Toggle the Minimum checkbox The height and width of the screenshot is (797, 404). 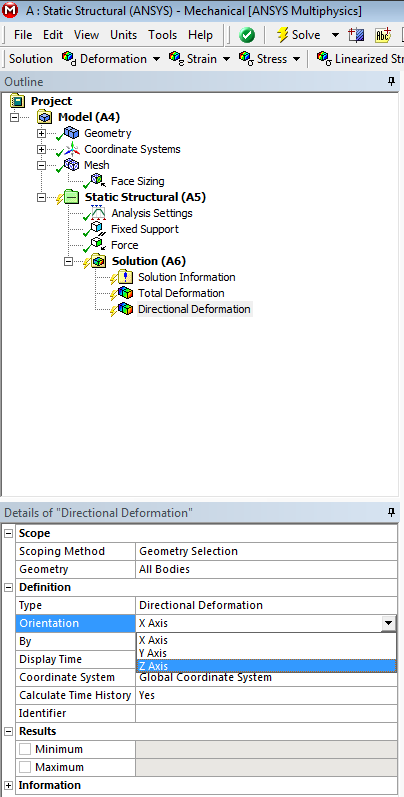[25, 749]
